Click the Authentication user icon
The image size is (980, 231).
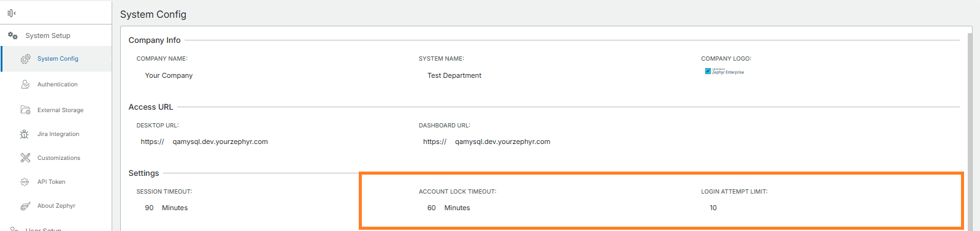tap(25, 85)
